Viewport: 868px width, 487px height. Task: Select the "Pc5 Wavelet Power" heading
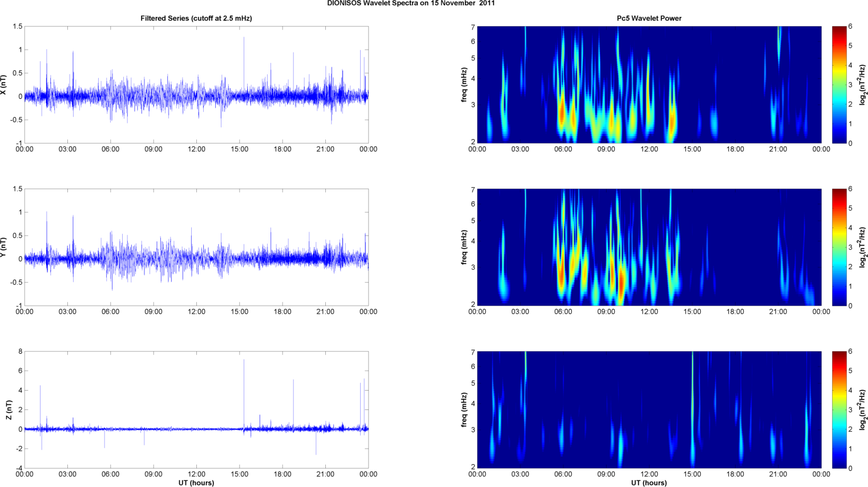click(649, 18)
